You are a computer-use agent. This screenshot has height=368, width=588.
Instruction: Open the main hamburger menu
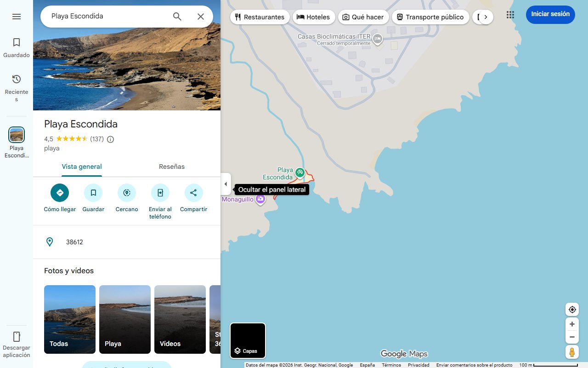[17, 16]
